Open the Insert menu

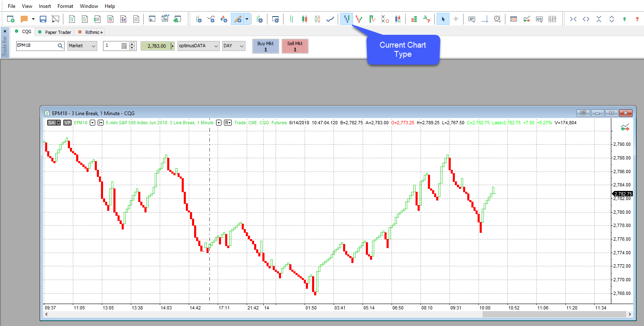click(x=45, y=6)
